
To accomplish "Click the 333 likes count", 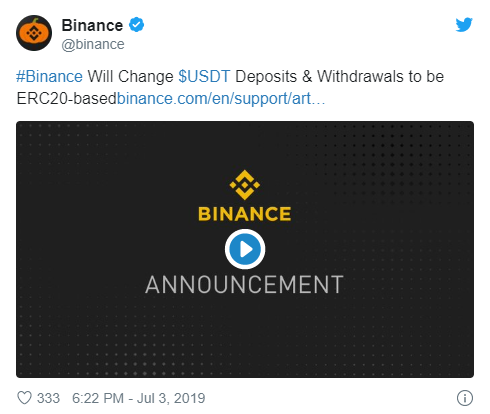I will pyautogui.click(x=48, y=398).
